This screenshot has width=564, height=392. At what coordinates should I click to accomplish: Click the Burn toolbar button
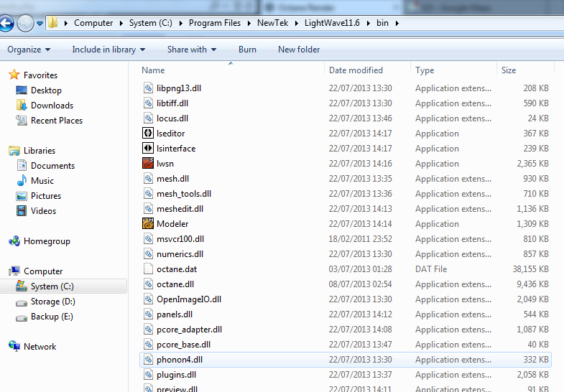(247, 50)
